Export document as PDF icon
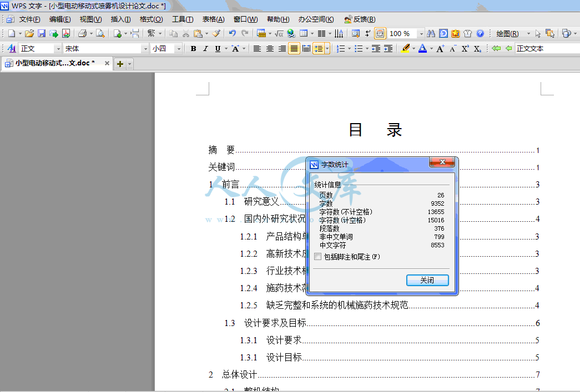 point(66,34)
